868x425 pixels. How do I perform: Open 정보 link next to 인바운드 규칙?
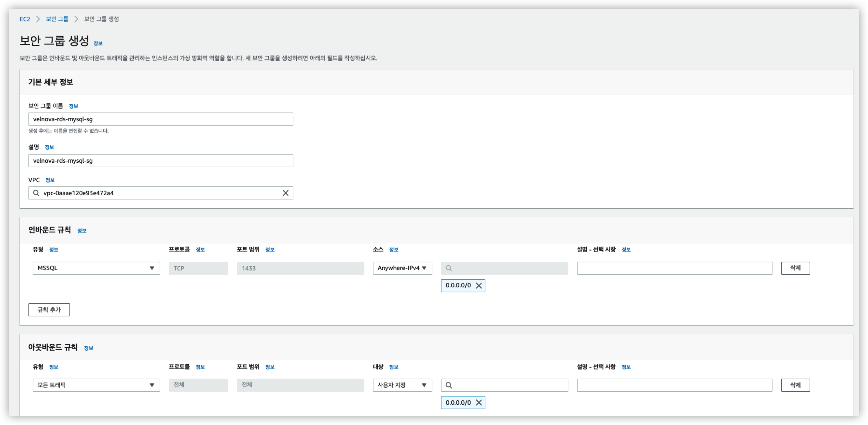[x=82, y=231]
